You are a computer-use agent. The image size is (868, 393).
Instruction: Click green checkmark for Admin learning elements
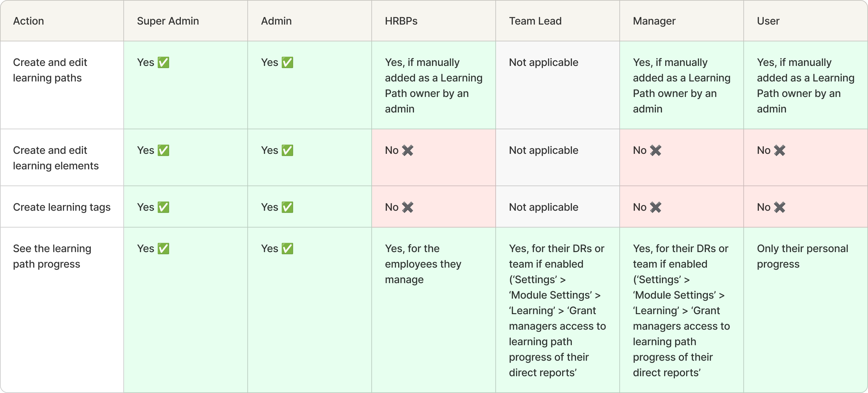click(287, 150)
